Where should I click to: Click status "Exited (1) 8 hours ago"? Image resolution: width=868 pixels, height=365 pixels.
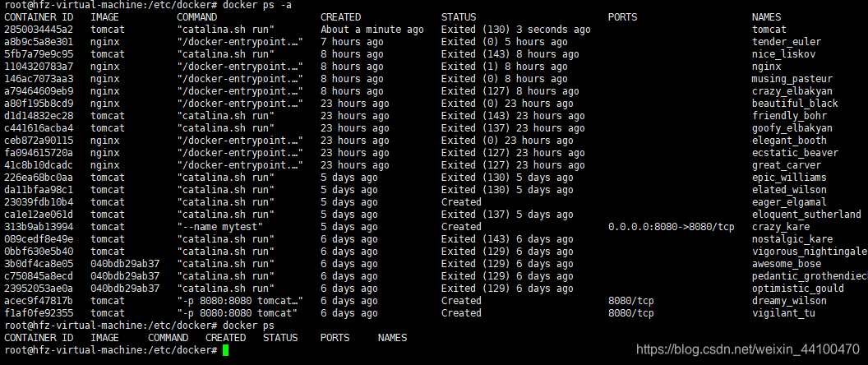pyautogui.click(x=505, y=67)
